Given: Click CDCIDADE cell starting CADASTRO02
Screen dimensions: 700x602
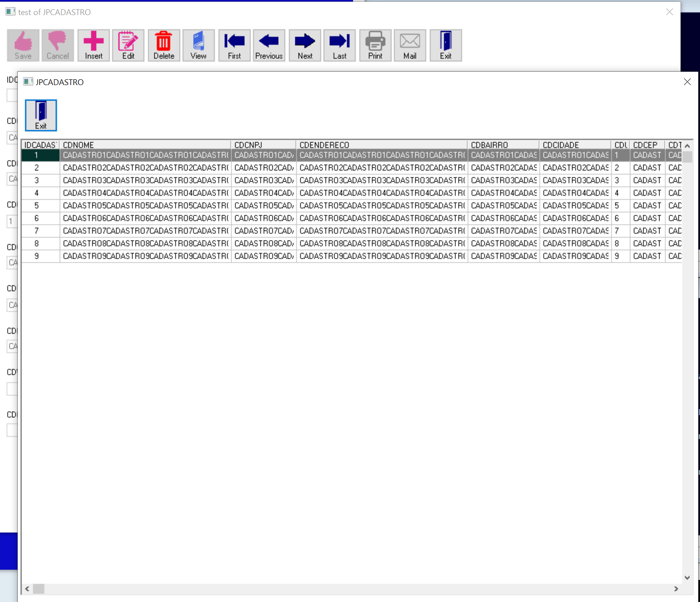Looking at the screenshot, I should (576, 168).
